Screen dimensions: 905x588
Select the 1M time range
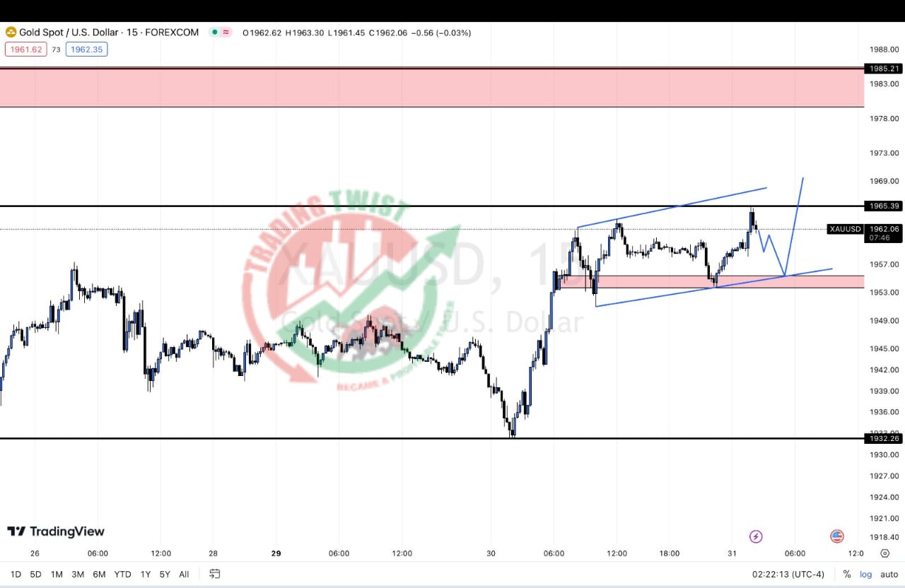tap(57, 575)
